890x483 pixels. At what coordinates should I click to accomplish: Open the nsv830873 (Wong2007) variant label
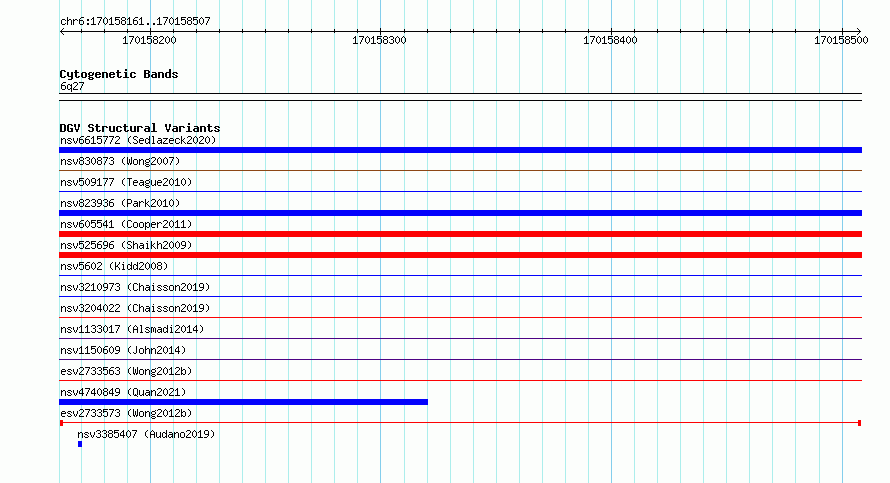[x=120, y=161]
